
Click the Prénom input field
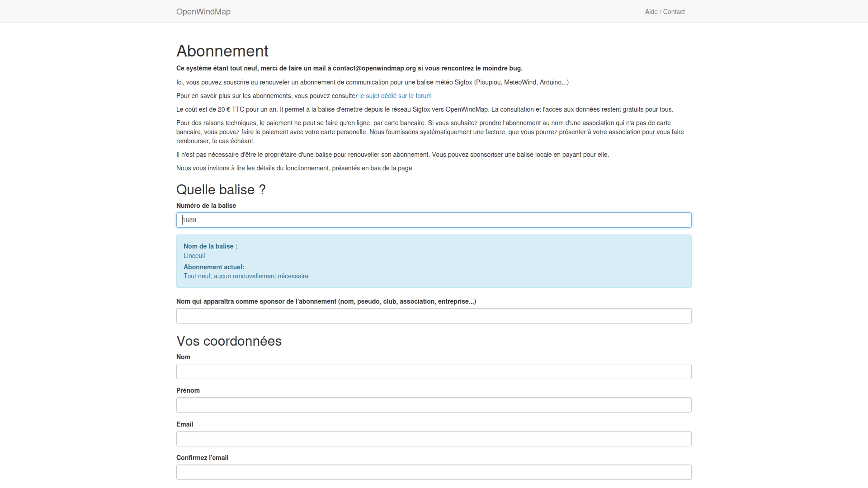[x=434, y=405]
